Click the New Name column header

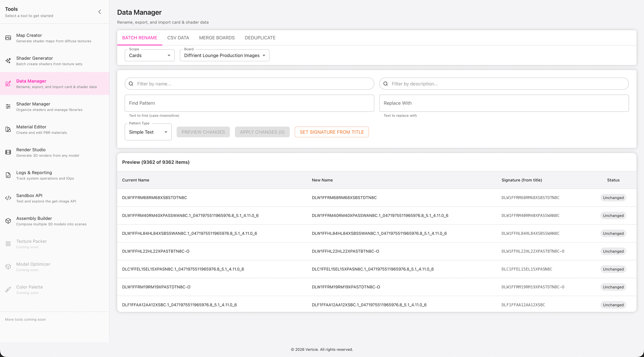322,180
